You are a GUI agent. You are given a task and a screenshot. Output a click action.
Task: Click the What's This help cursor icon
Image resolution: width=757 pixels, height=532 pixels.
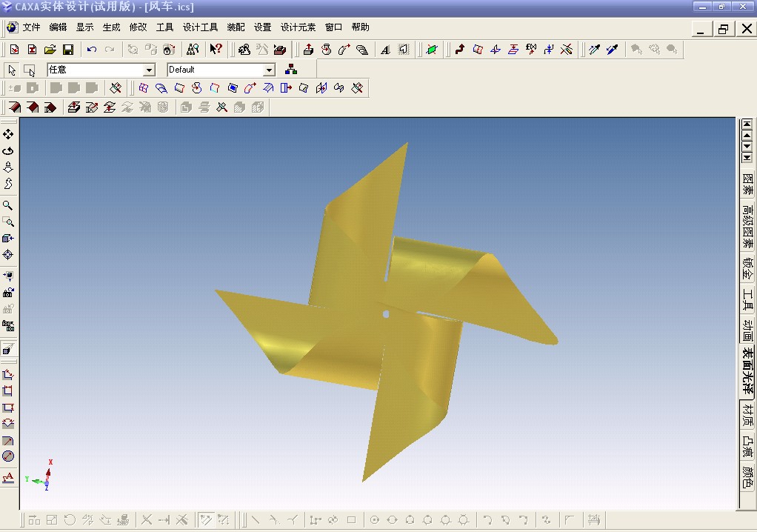(216, 49)
